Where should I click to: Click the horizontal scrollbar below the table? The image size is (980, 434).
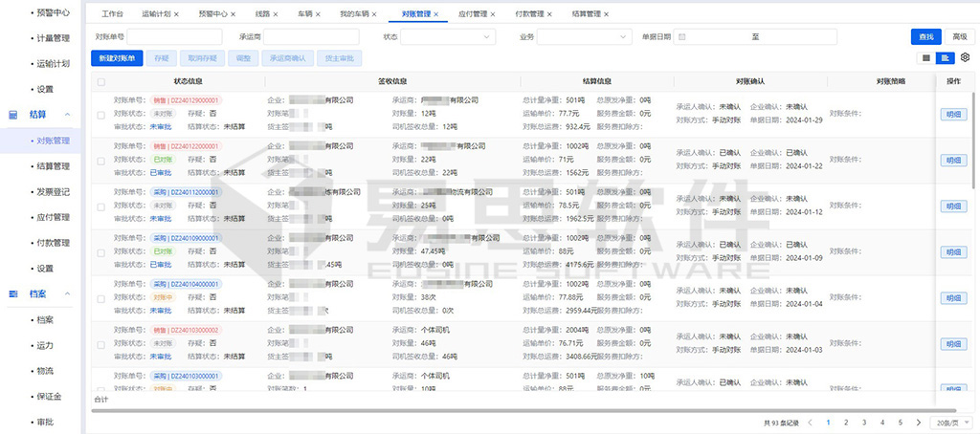click(x=479, y=407)
